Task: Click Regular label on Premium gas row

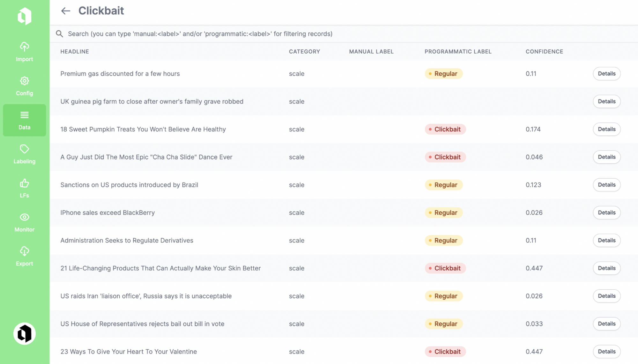Action: coord(443,74)
